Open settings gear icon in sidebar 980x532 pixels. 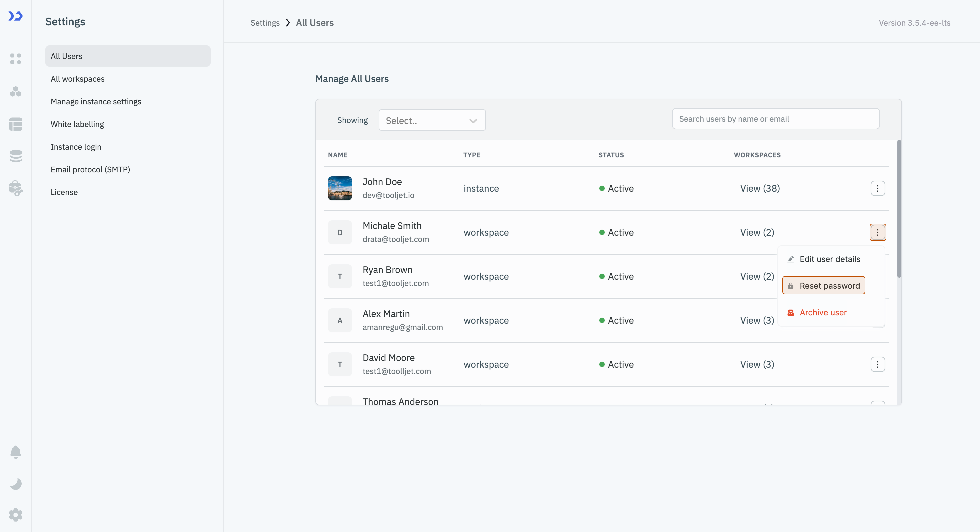(16, 515)
